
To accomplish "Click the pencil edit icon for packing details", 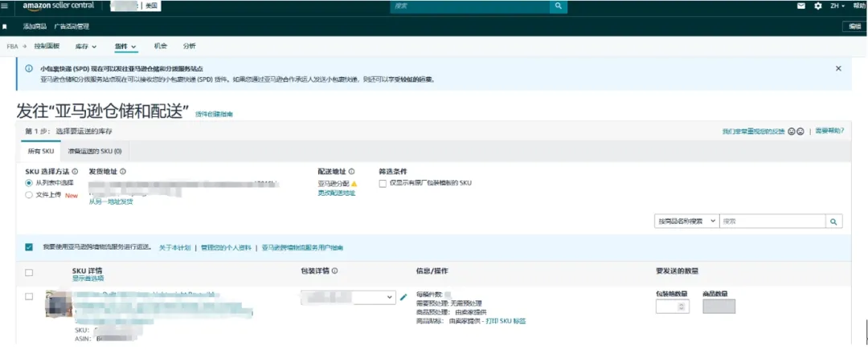I will tap(403, 297).
